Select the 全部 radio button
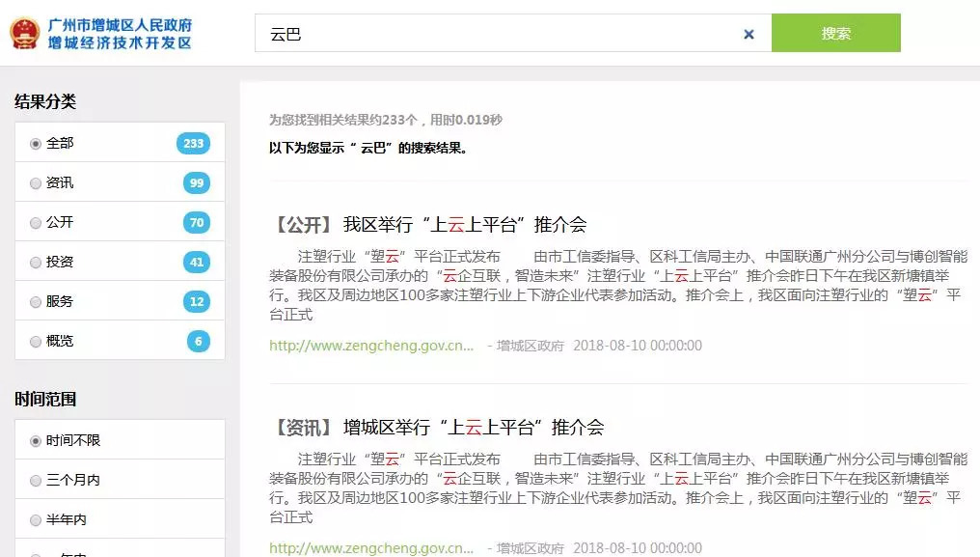980x557 pixels. pyautogui.click(x=36, y=143)
